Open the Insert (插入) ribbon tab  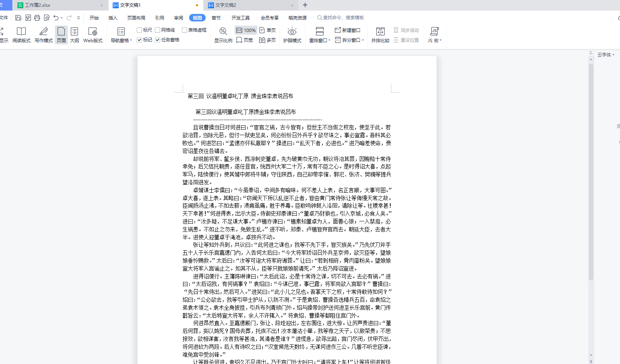point(113,18)
